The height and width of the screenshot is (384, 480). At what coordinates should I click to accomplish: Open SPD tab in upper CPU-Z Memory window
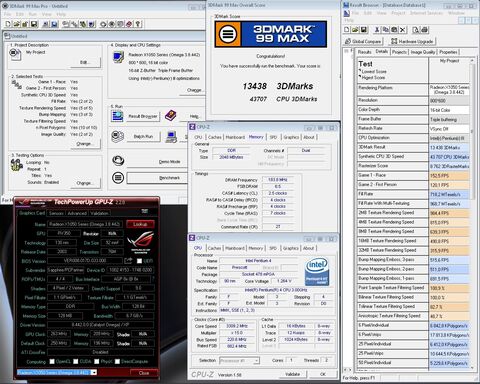point(273,137)
